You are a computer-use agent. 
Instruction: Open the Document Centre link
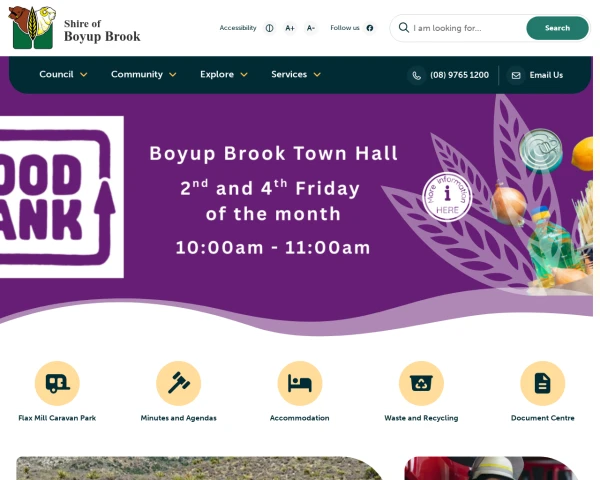point(543,418)
